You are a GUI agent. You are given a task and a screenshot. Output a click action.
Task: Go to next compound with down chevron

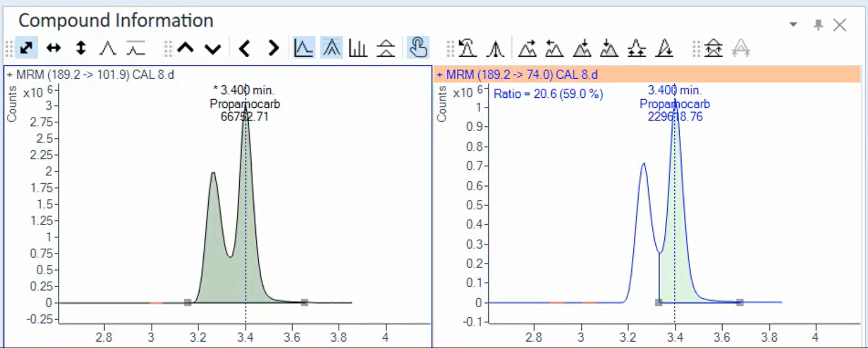[213, 48]
